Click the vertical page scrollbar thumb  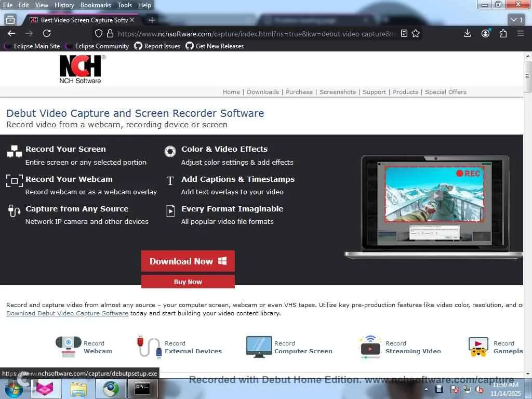coord(527,76)
